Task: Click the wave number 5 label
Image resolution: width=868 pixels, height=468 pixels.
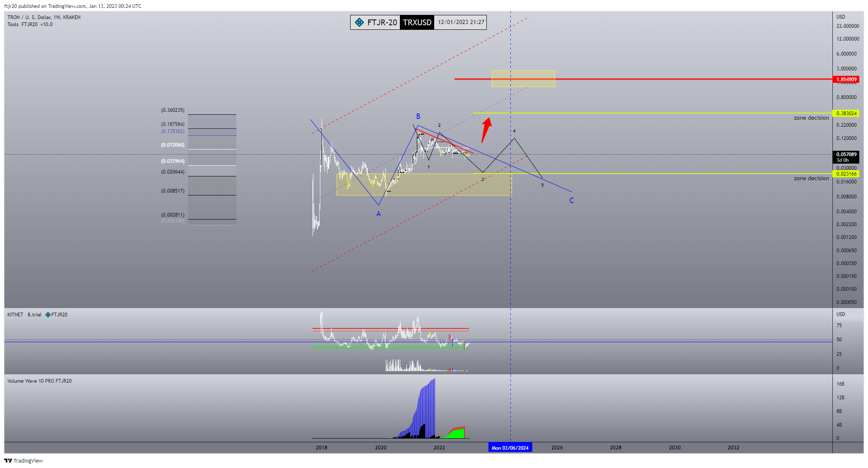Action: 542,185
